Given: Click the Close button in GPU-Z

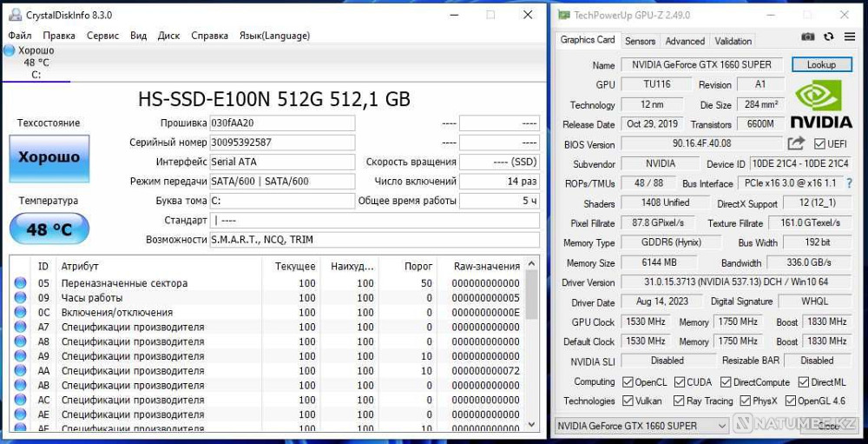Looking at the screenshot, I should tap(829, 426).
